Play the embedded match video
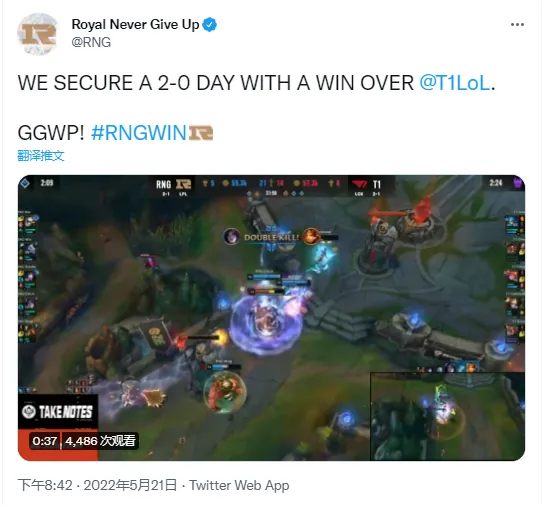 click(271, 317)
